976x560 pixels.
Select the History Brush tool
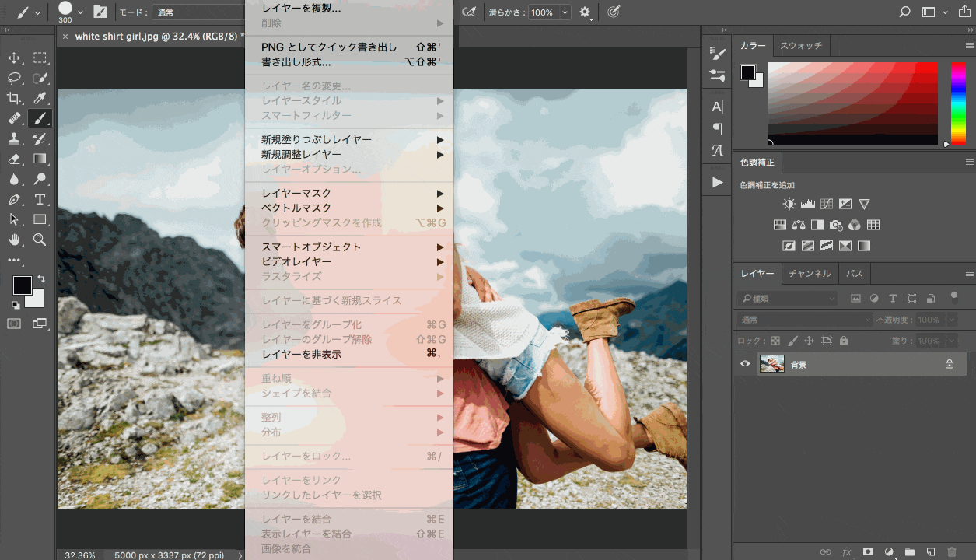pos(40,138)
